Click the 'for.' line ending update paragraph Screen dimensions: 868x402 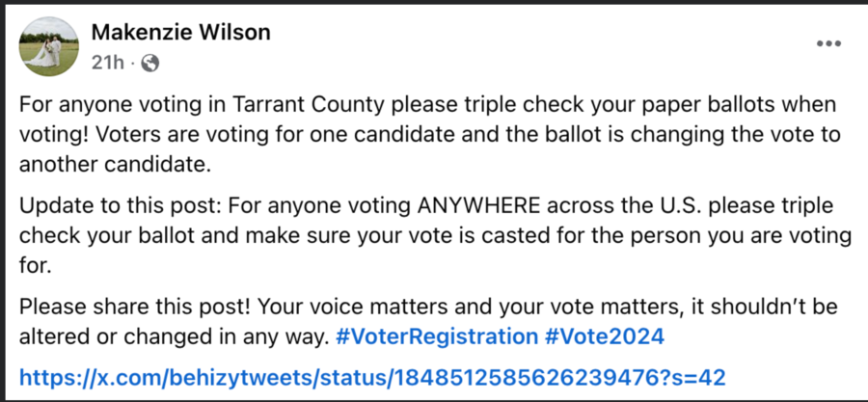35,266
